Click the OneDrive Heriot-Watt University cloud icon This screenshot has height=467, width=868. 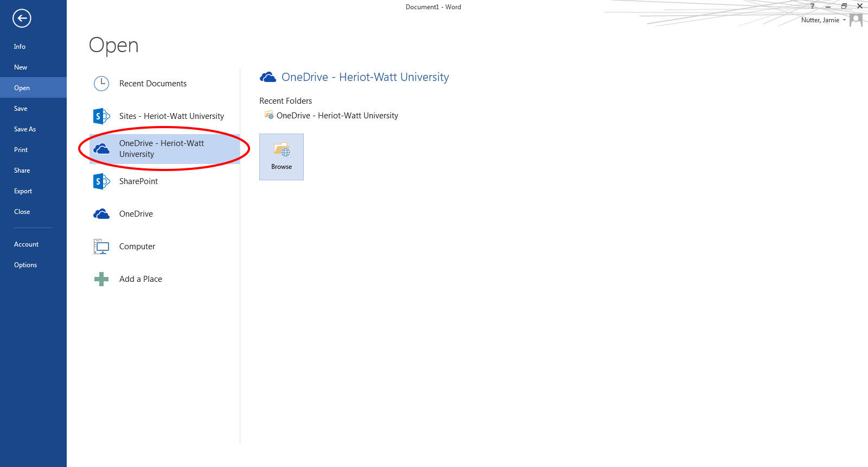[101, 149]
